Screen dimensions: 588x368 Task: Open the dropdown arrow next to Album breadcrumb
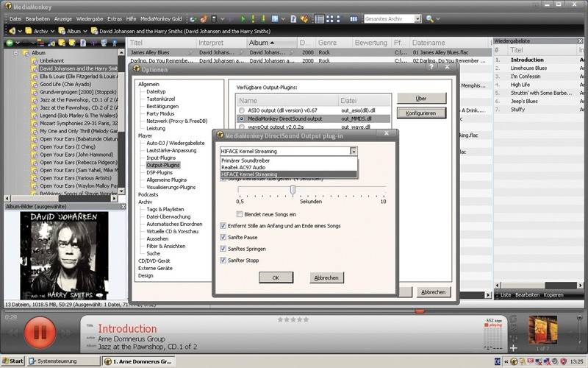[x=85, y=31]
